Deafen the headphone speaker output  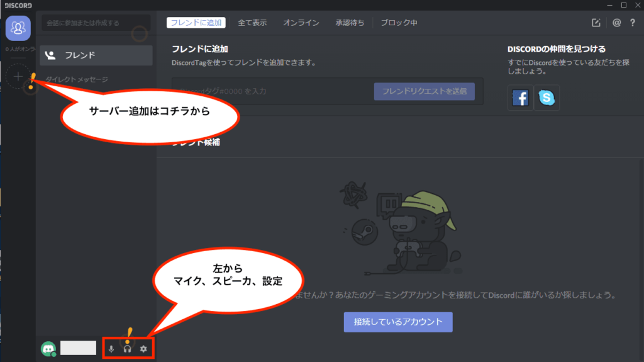pos(127,348)
